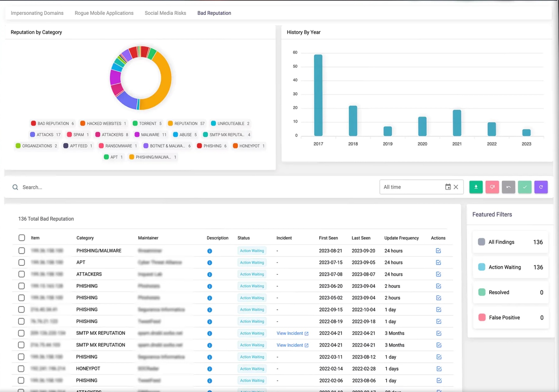The height and width of the screenshot is (392, 559).
Task: Open description info for ATTACKERS row 2023-07-08
Action: 210,275
